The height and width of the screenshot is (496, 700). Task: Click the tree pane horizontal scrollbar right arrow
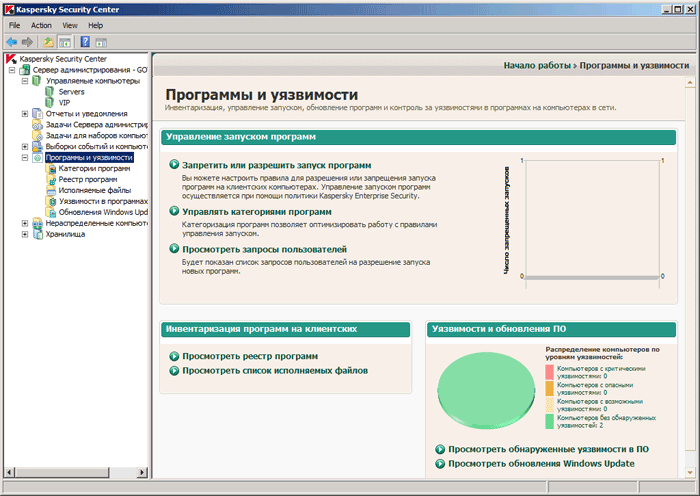click(142, 472)
